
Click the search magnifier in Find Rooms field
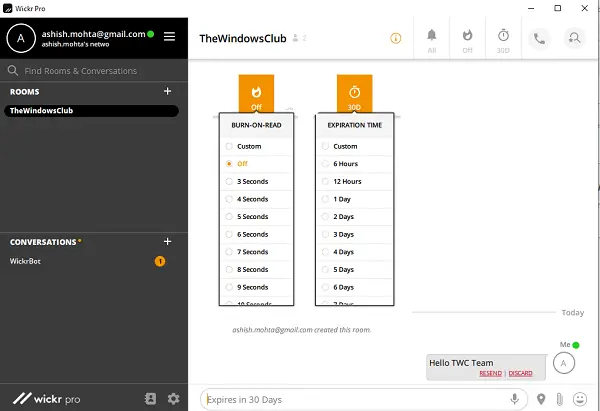[x=13, y=70]
